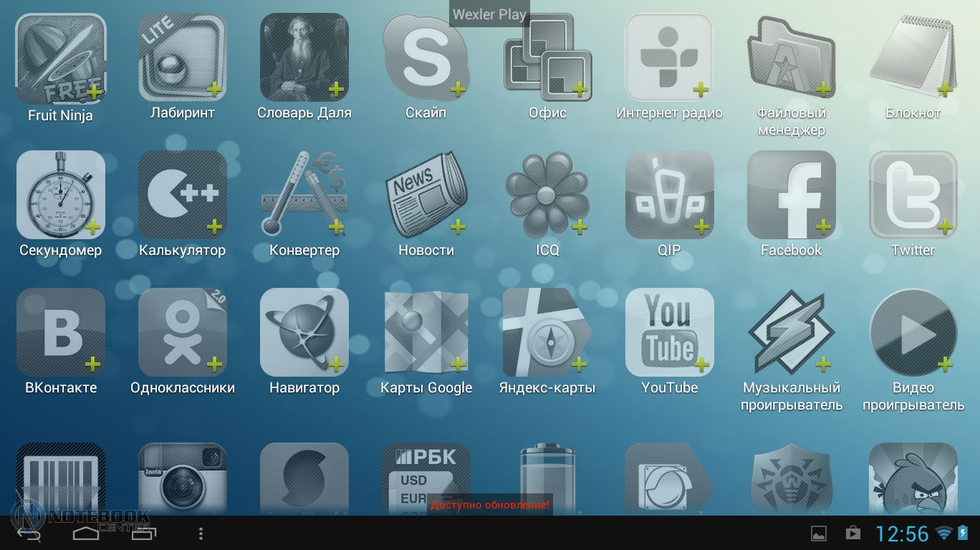Image resolution: width=980 pixels, height=550 pixels.
Task: Launch the Skype (Скайп) app
Action: click(426, 59)
